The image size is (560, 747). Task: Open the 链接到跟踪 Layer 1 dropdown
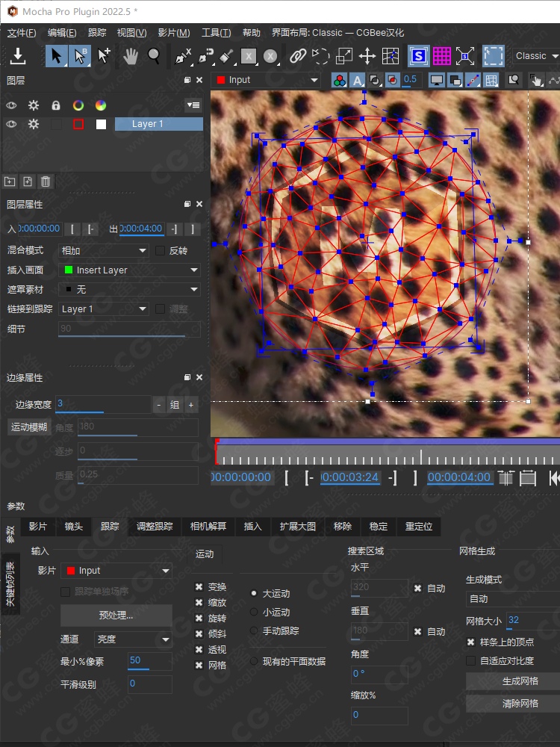click(x=103, y=309)
